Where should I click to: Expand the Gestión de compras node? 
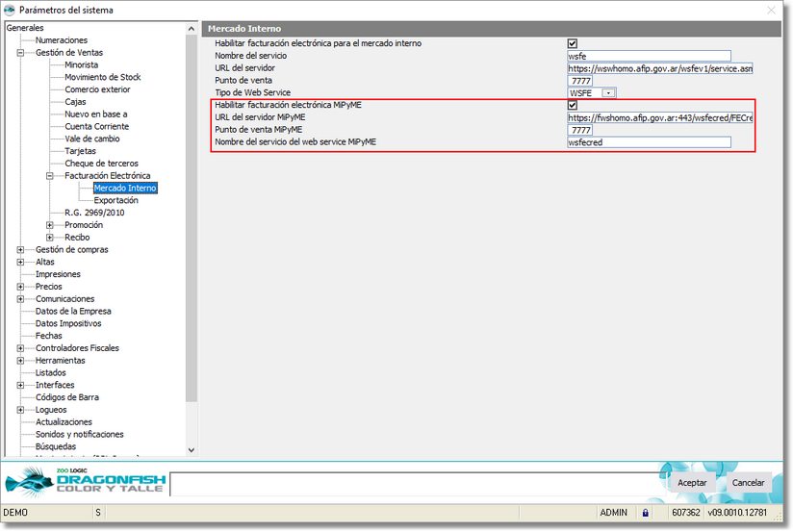[20, 250]
